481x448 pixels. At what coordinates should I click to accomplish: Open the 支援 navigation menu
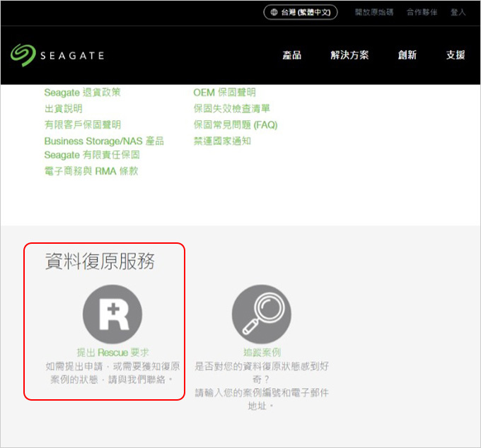click(456, 55)
